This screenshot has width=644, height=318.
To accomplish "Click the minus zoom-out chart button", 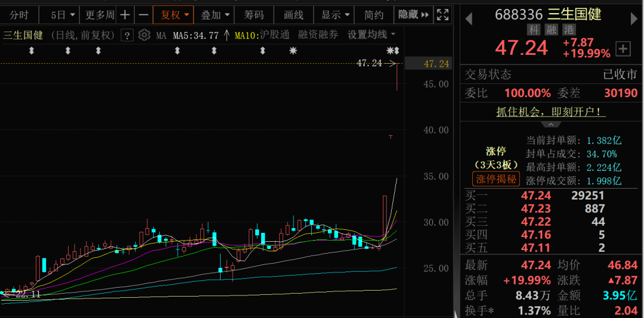I will tap(144, 15).
